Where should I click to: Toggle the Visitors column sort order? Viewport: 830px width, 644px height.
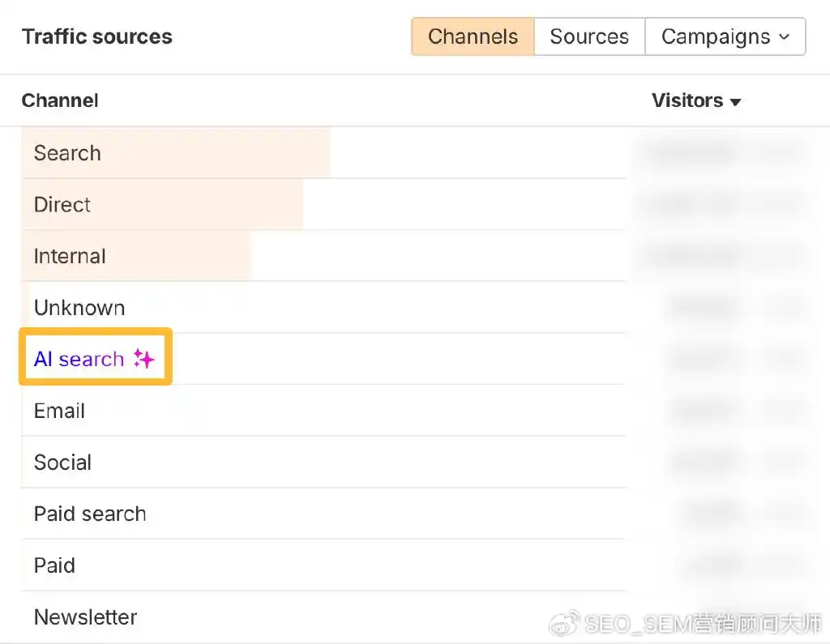[695, 100]
